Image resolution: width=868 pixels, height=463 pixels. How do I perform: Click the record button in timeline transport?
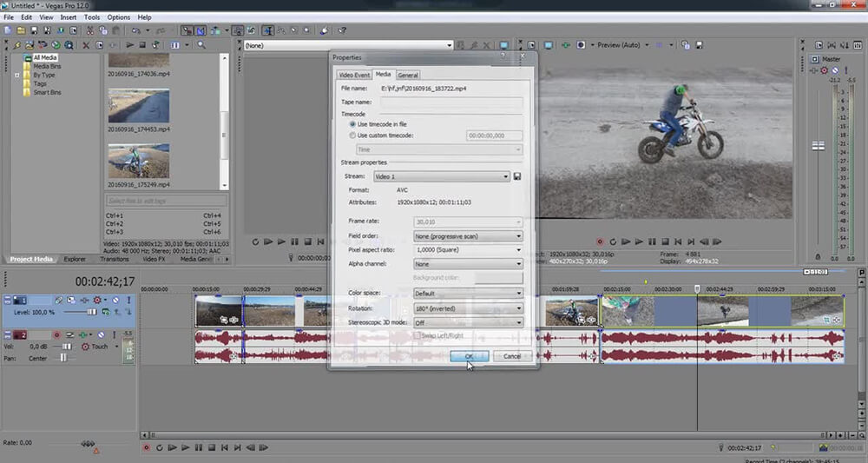(x=147, y=447)
